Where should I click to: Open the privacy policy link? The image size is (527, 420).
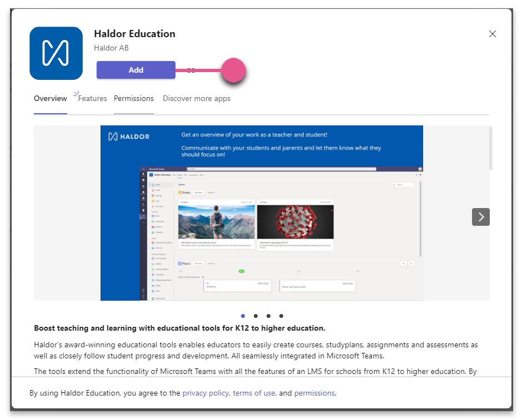coord(205,393)
